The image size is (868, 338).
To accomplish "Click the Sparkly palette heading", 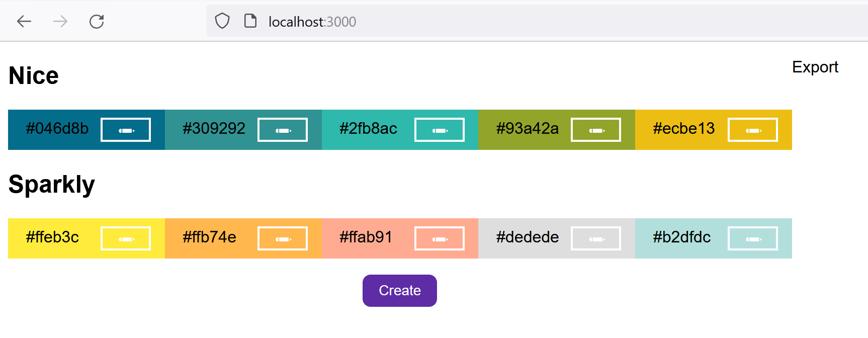I will [x=52, y=185].
